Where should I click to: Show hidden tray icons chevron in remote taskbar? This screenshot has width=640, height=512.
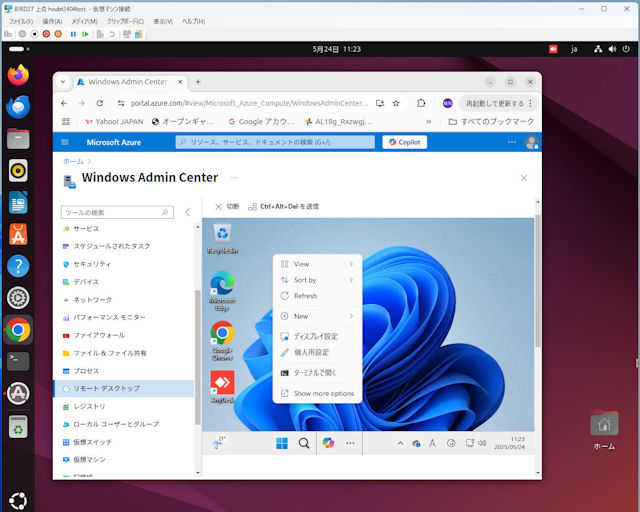[x=401, y=443]
